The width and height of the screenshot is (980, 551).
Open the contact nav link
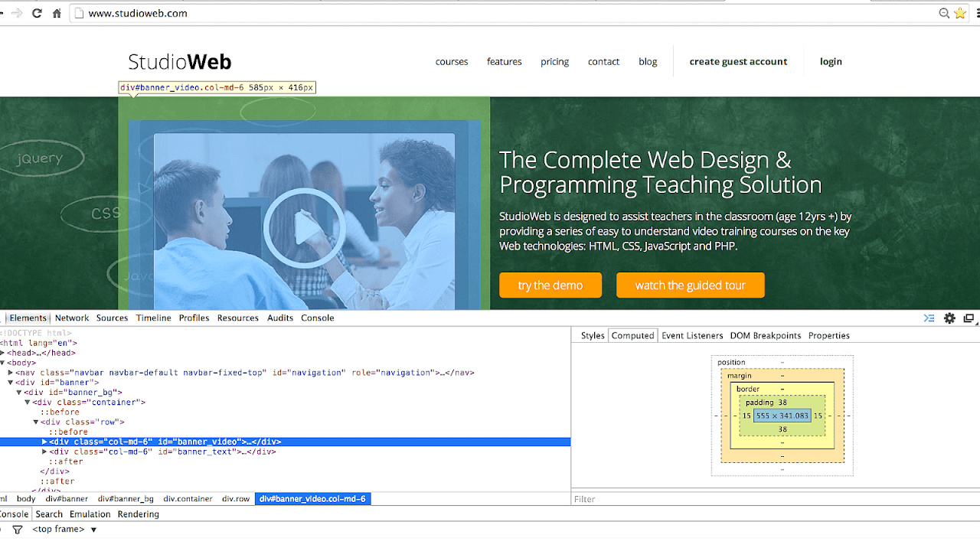(604, 62)
